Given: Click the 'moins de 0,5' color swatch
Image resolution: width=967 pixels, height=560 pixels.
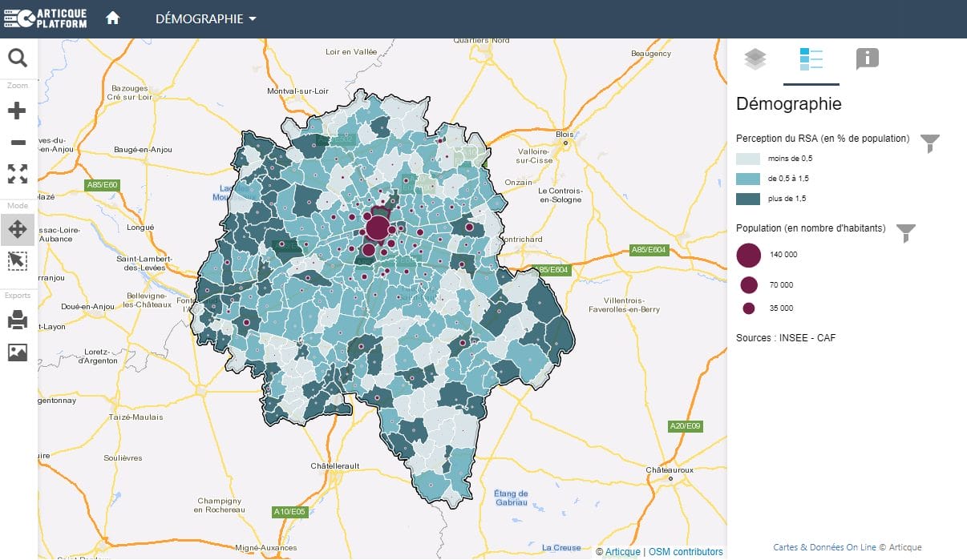Looking at the screenshot, I should pyautogui.click(x=748, y=159).
